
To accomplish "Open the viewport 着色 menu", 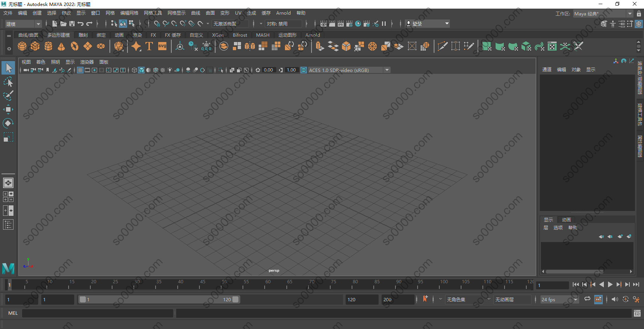I will tap(40, 62).
